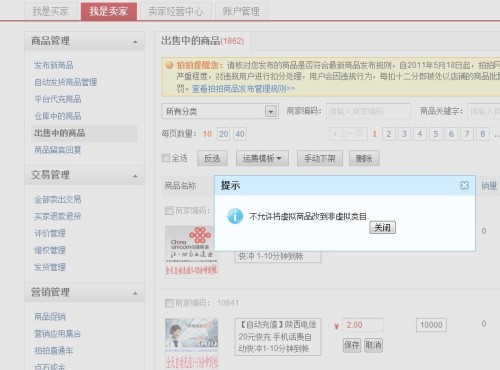Click the China Unicom product thumbnail
The height and width of the screenshot is (370, 500).
(x=192, y=251)
